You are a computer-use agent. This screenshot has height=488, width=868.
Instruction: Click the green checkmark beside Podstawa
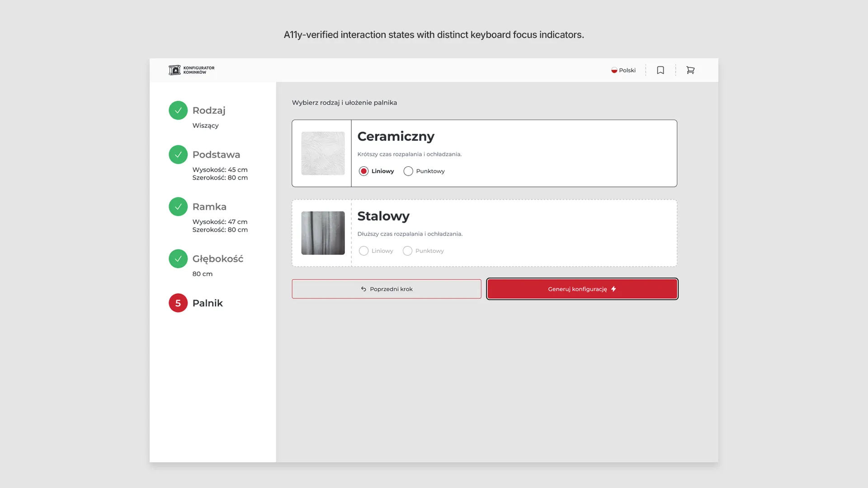178,155
